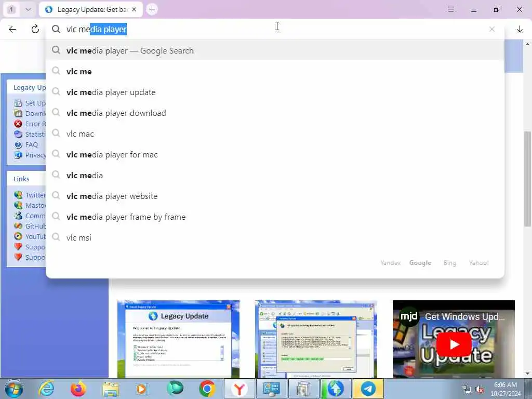
Task: Open the downloads arrow icon
Action: pyautogui.click(x=520, y=30)
